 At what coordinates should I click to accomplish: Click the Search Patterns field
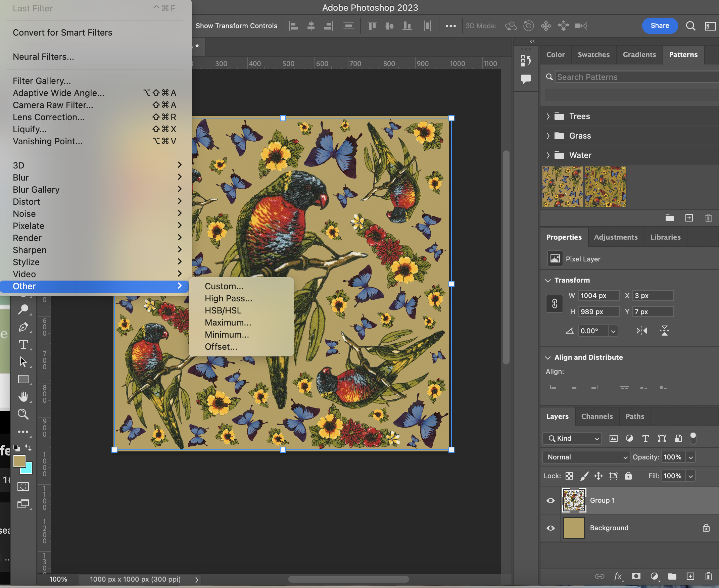[637, 77]
